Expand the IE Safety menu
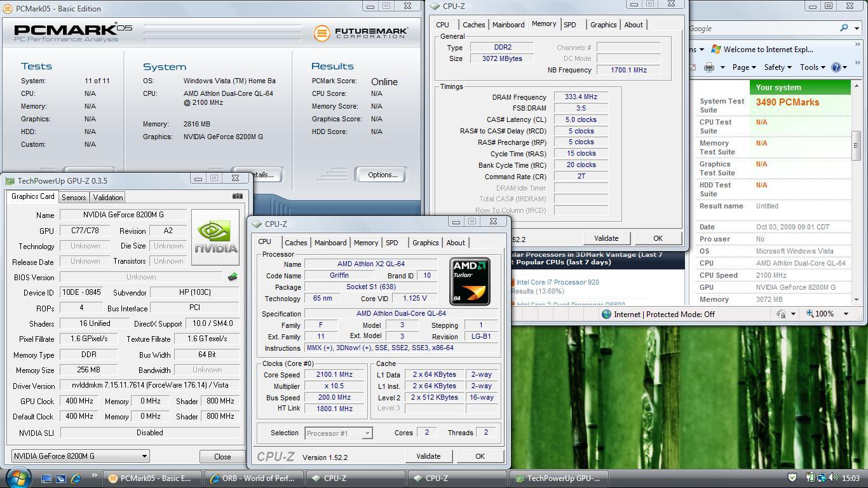868x488 pixels. pyautogui.click(x=777, y=67)
